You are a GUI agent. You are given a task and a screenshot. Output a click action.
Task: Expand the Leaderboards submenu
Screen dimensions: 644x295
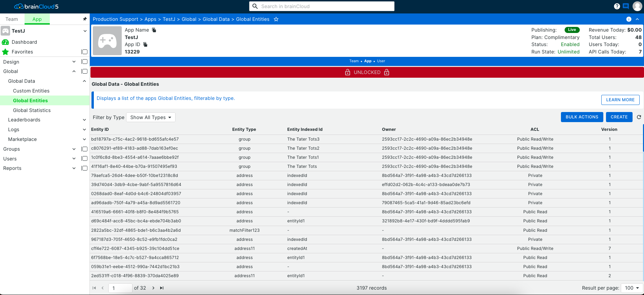point(84,120)
